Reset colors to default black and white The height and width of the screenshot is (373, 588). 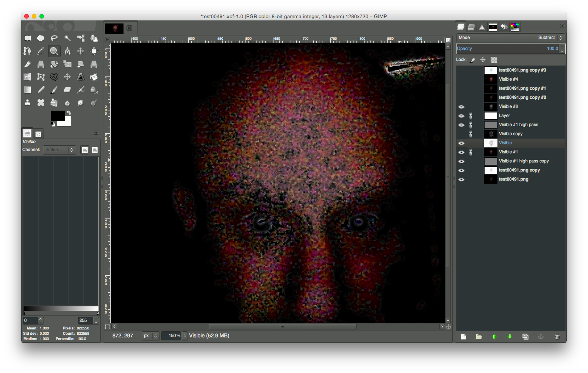[x=53, y=124]
